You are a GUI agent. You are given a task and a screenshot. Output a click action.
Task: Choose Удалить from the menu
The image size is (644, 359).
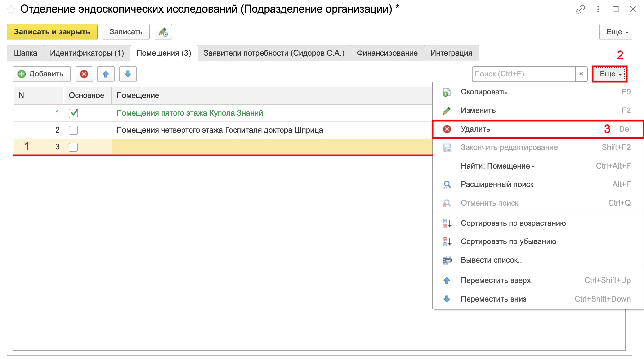point(538,129)
